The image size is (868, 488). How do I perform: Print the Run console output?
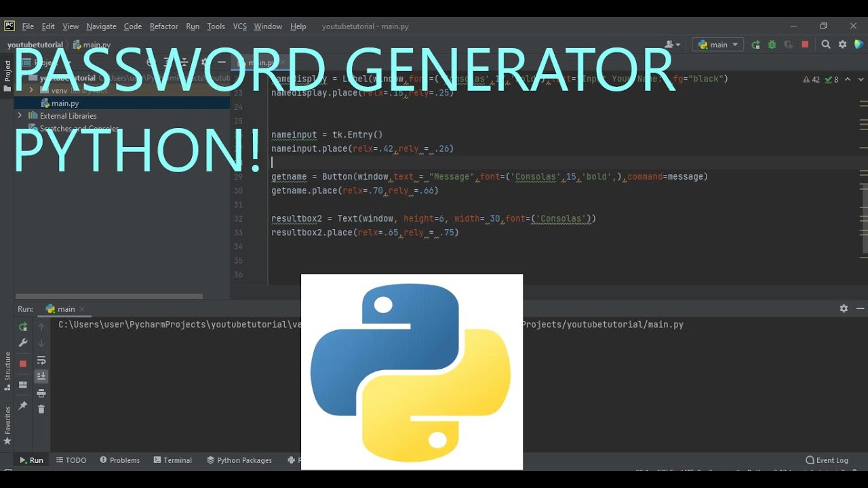(x=41, y=393)
